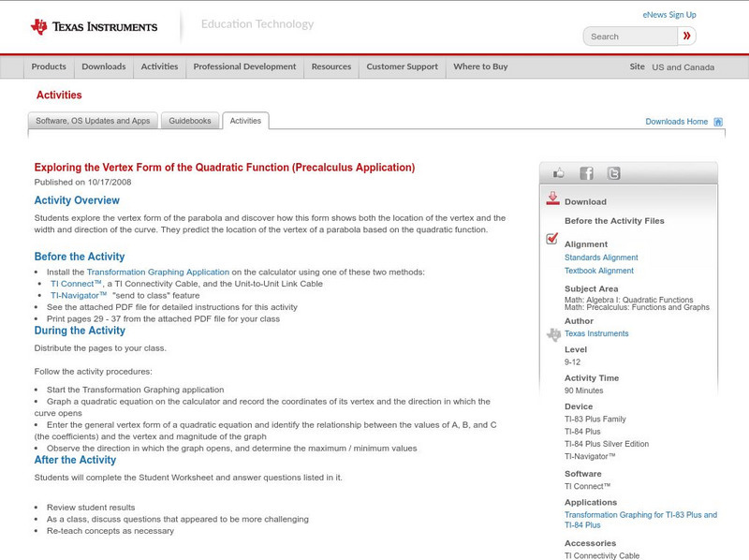Select the Activities tab

pyautogui.click(x=245, y=121)
